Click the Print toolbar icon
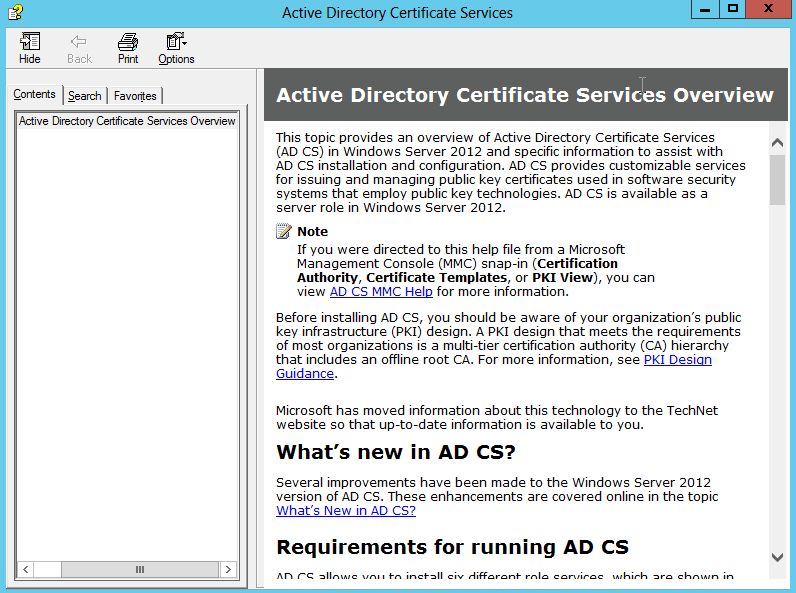Viewport: 796px width, 593px height. tap(128, 48)
